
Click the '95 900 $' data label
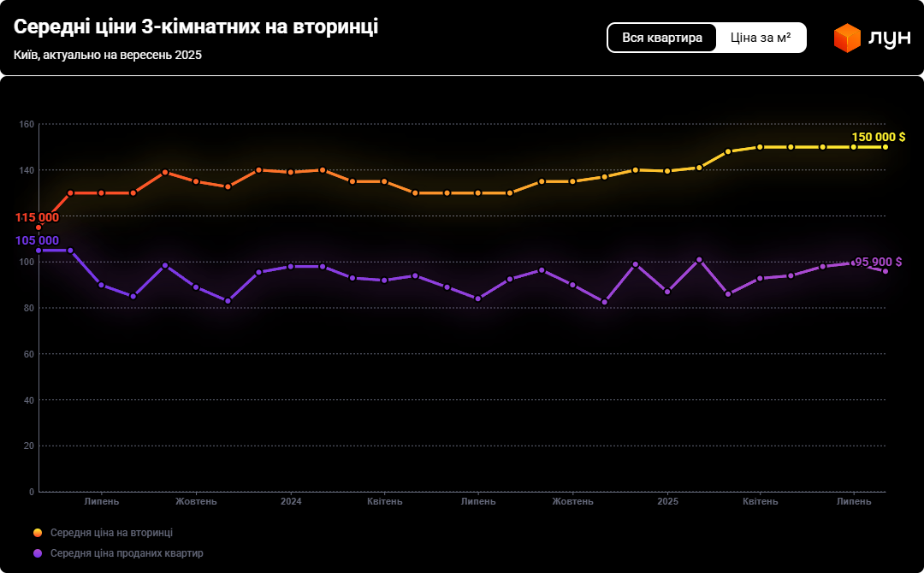tap(878, 262)
